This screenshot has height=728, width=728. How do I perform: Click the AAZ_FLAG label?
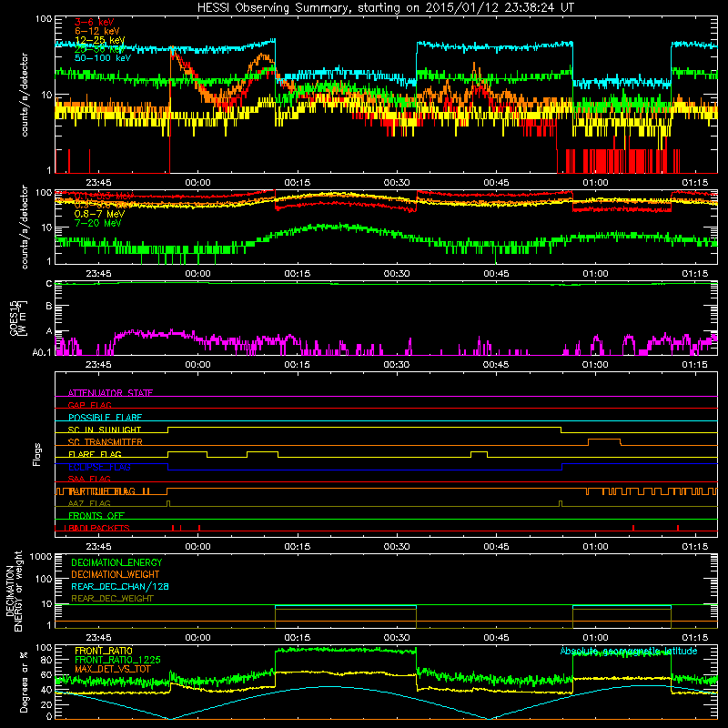click(x=89, y=503)
